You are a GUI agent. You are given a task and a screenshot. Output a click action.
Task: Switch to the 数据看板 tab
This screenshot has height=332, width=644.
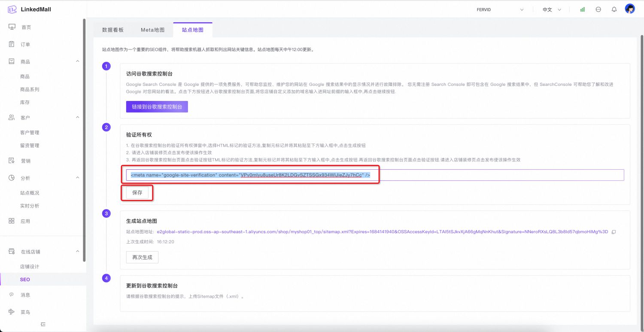(x=113, y=30)
